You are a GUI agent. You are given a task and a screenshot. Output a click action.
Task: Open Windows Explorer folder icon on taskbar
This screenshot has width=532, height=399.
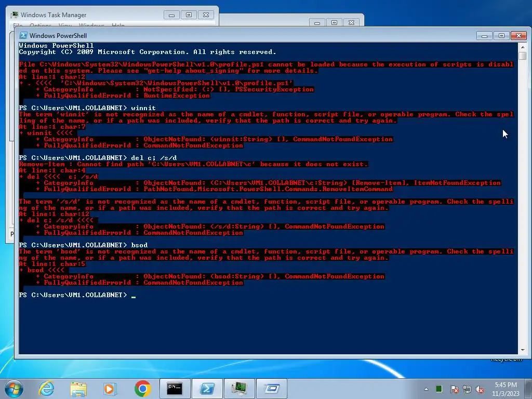pos(78,389)
